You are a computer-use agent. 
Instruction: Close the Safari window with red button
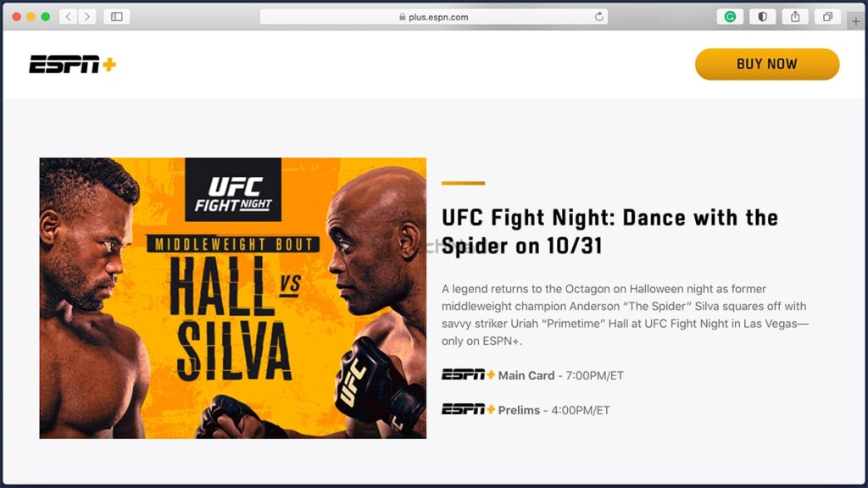click(17, 17)
